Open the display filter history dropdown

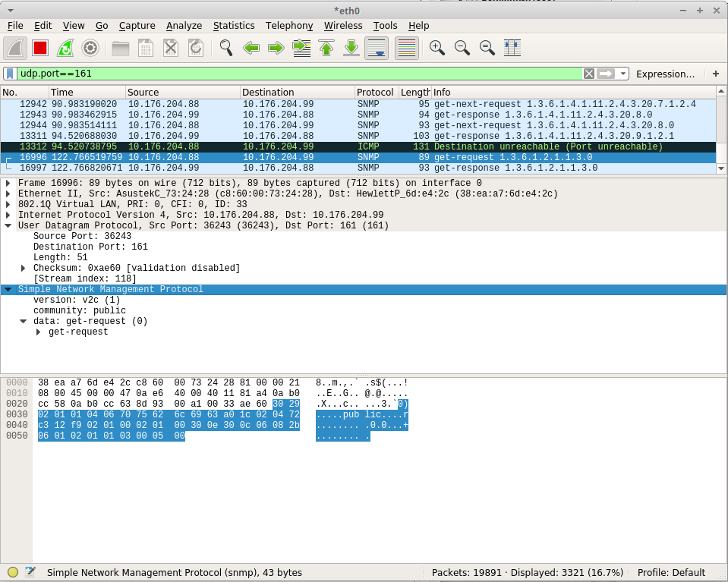coord(623,74)
